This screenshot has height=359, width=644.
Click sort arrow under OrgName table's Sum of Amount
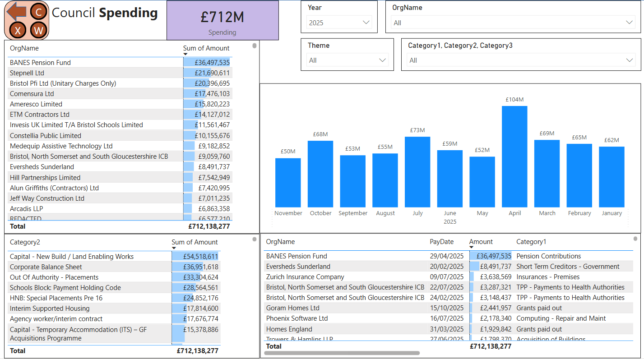[185, 55]
